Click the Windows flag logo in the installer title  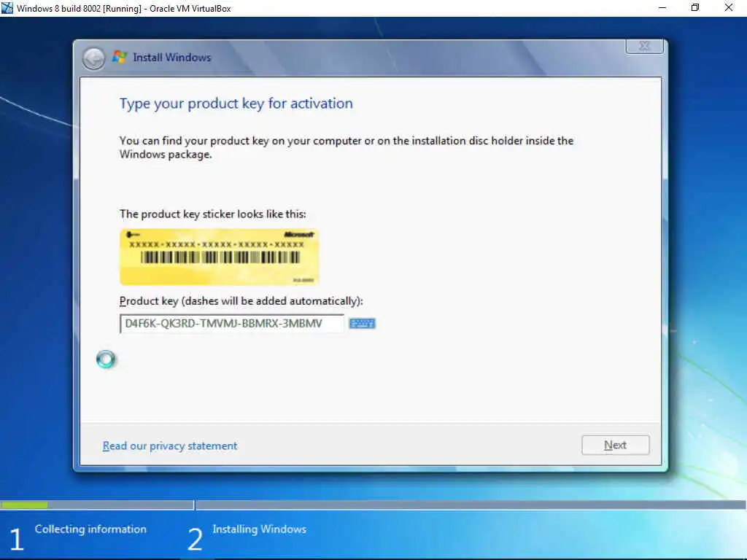(119, 57)
